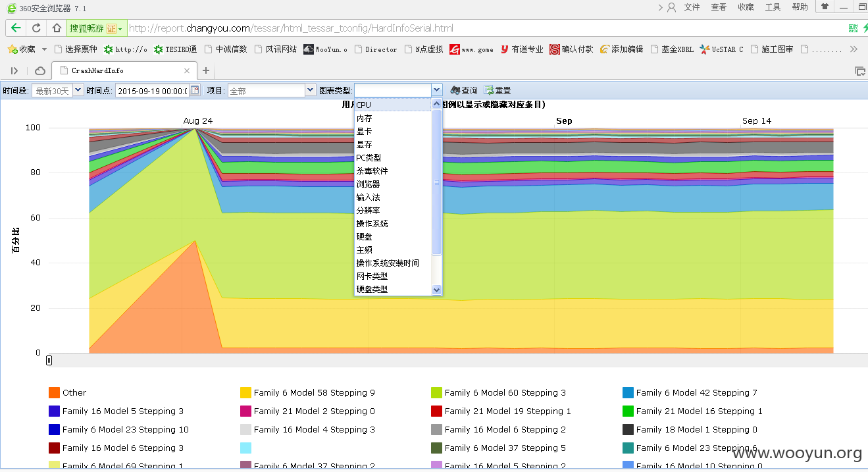The height and width of the screenshot is (472, 868).
Task: Go back with browser back arrow
Action: pyautogui.click(x=16, y=28)
